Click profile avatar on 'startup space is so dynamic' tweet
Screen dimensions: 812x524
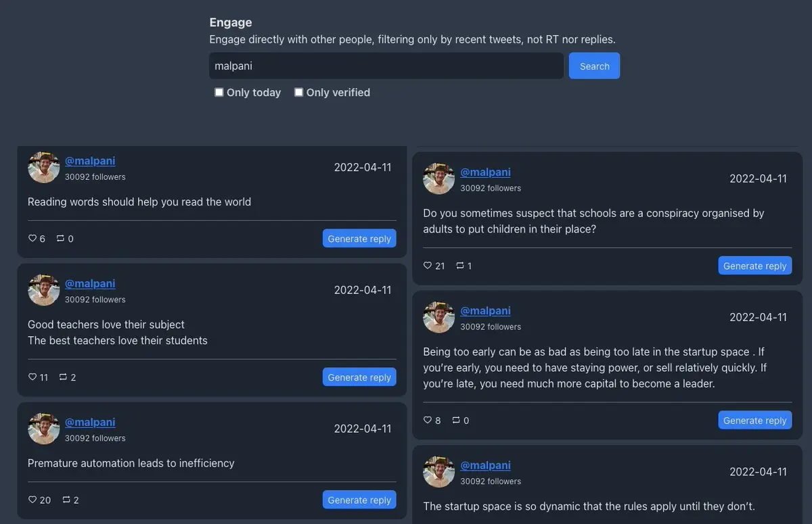(x=439, y=471)
